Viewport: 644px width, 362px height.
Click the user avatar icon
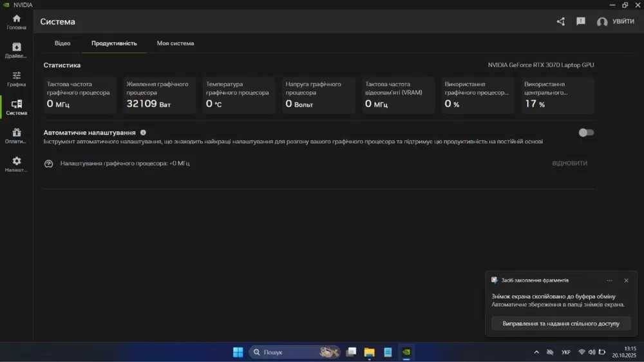pos(602,22)
